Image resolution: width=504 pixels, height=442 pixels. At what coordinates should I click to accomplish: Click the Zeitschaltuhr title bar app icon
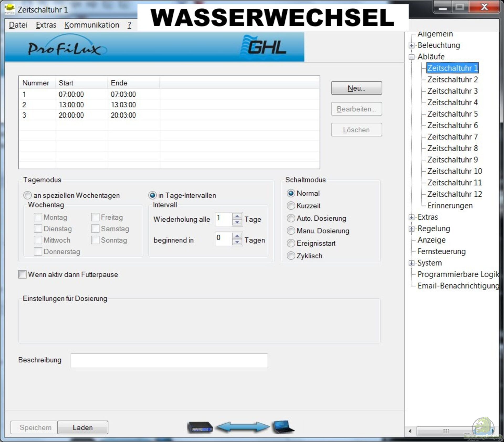[x=10, y=9]
